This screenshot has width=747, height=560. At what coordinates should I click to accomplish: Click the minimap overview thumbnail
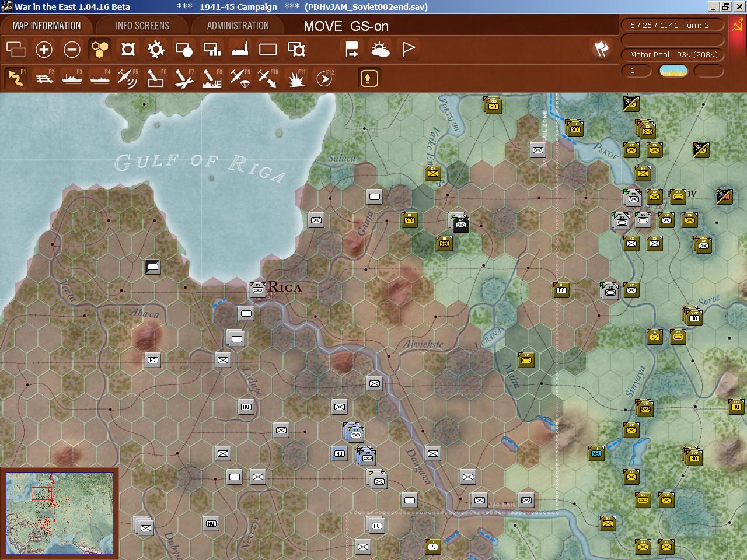pos(60,513)
